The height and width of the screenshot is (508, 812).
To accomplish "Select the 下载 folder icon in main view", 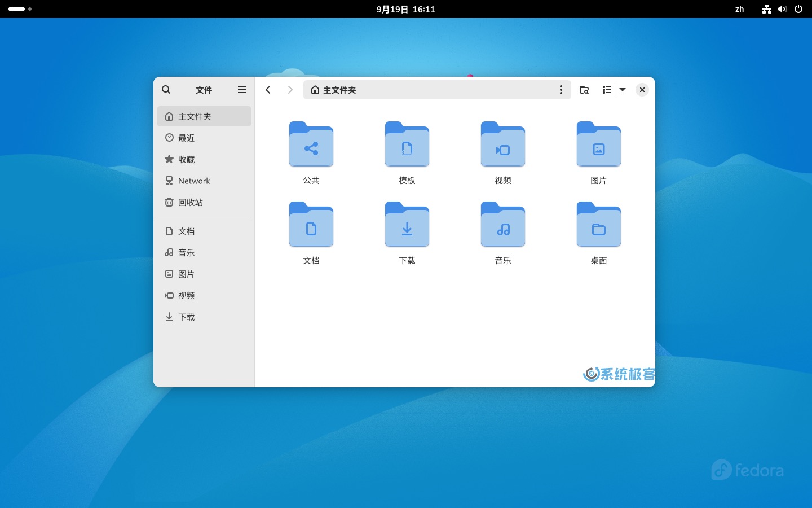I will [x=407, y=225].
